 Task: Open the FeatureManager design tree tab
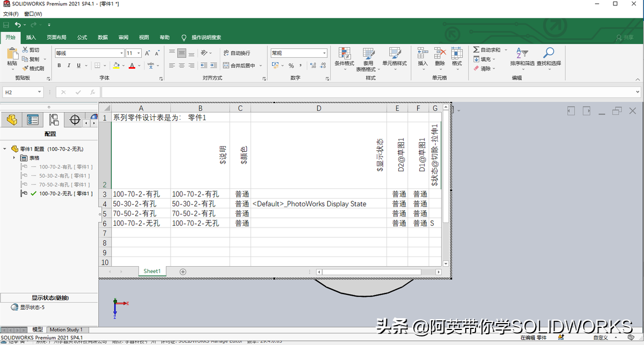tap(11, 119)
